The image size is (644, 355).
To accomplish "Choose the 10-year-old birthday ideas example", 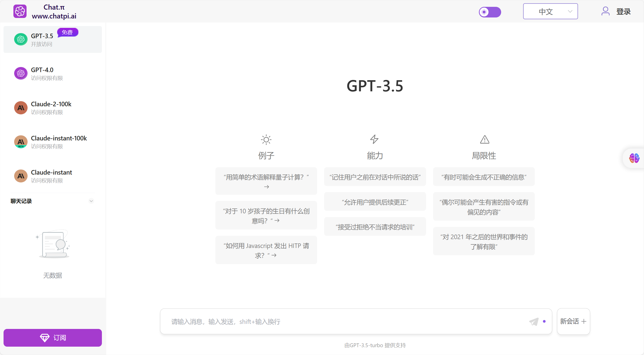I will pos(266,216).
